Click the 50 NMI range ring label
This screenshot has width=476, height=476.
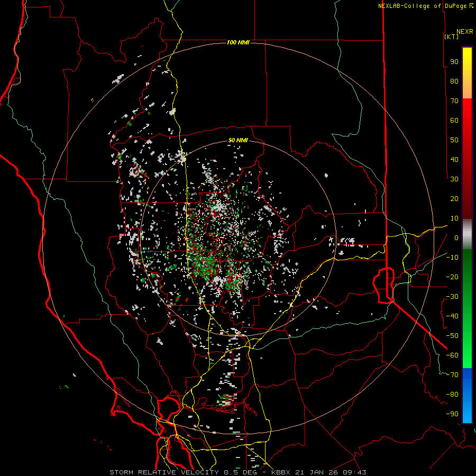238,140
